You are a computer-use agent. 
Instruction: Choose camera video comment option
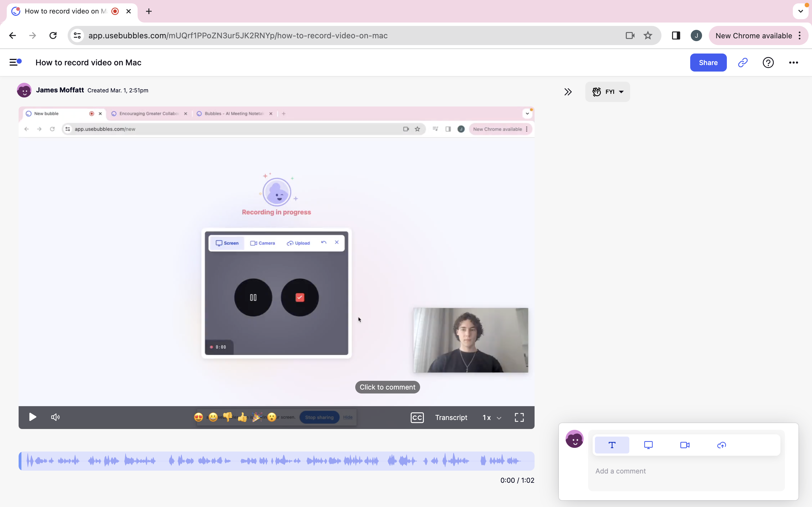point(685,445)
